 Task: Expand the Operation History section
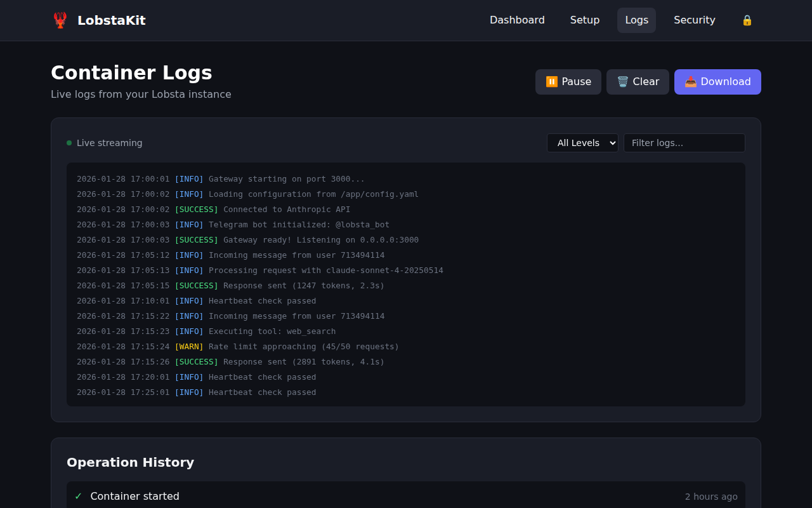pos(130,462)
